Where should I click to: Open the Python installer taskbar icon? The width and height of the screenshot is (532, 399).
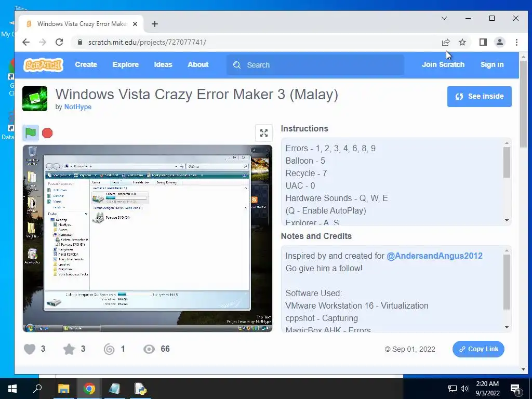(x=140, y=389)
